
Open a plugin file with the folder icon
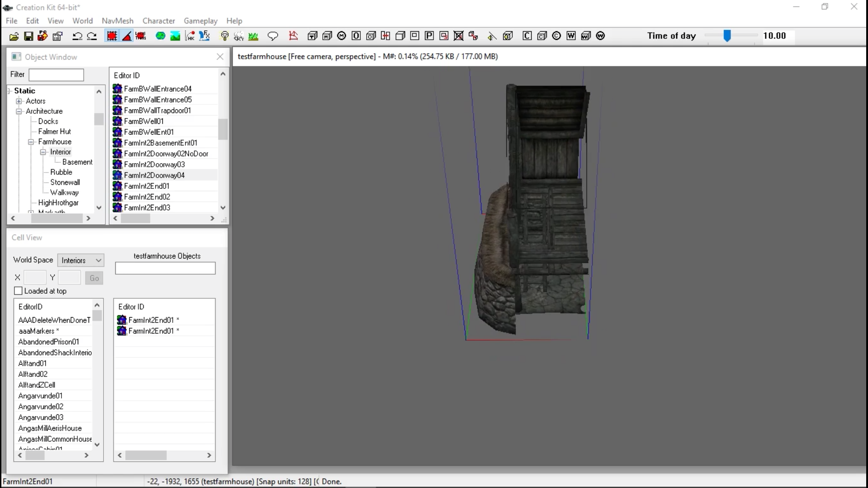14,36
